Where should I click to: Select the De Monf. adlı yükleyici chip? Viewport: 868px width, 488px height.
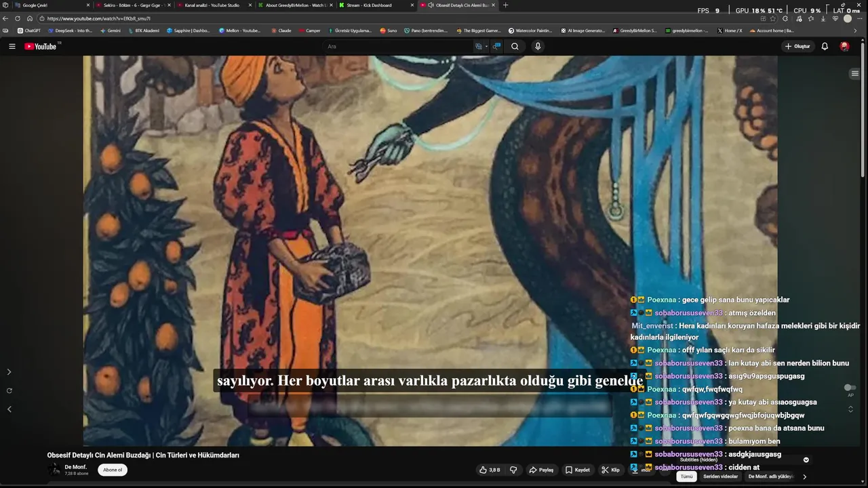770,476
